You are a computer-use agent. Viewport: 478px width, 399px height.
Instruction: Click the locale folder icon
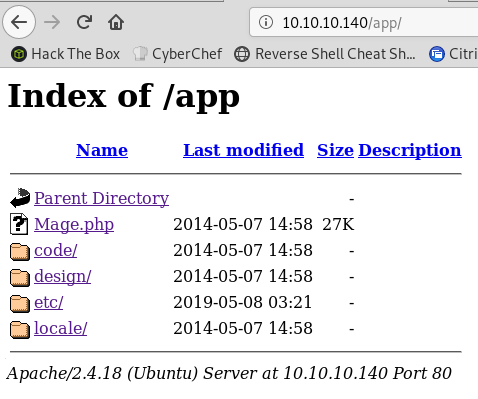point(20,329)
